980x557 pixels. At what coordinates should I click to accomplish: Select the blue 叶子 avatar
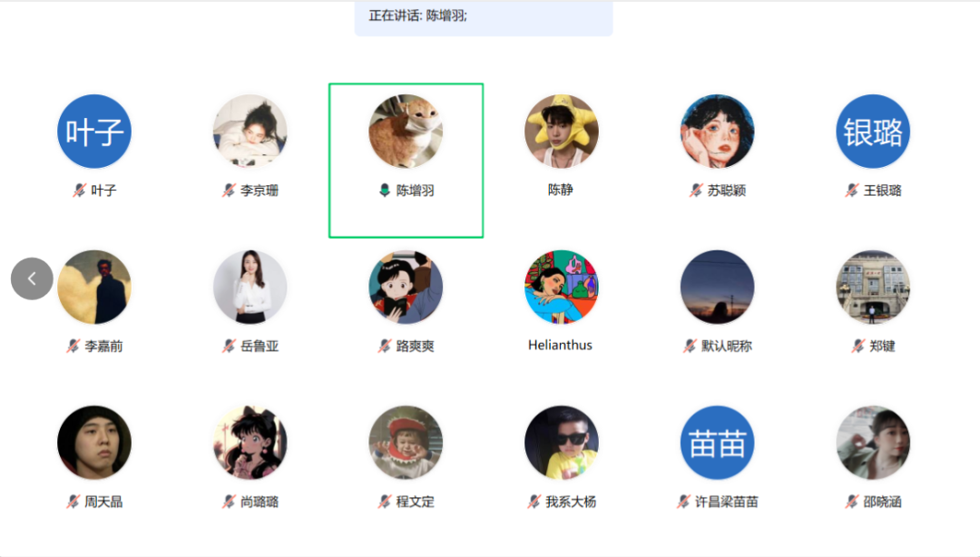pos(94,132)
